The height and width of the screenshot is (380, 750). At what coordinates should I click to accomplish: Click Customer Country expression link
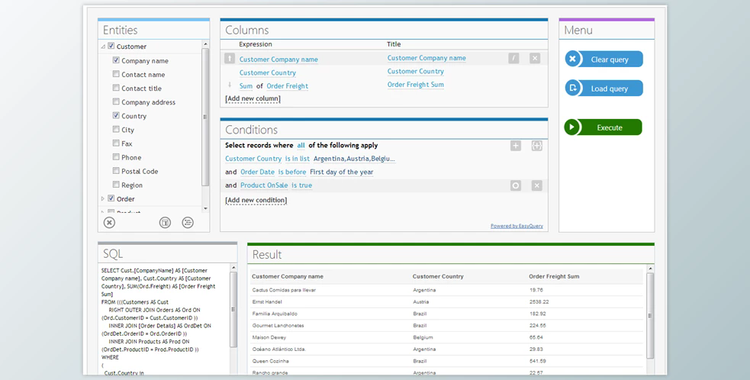click(x=267, y=73)
